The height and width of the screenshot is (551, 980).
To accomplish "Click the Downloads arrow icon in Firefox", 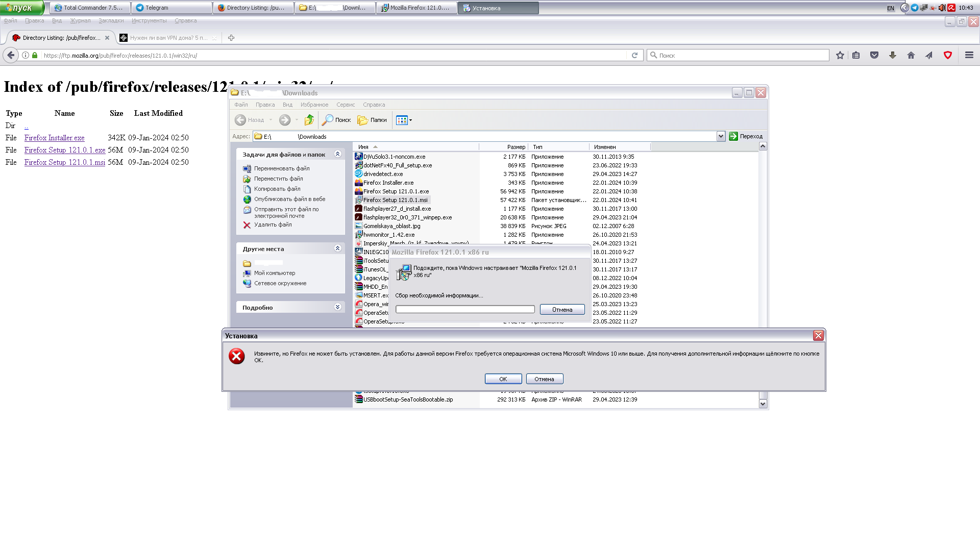I will coord(893,55).
